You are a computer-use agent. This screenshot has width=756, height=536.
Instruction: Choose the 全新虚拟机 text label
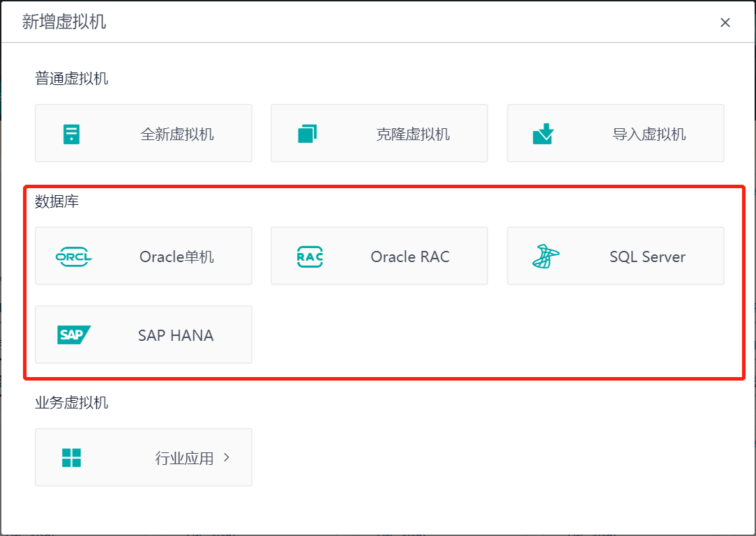tap(177, 134)
